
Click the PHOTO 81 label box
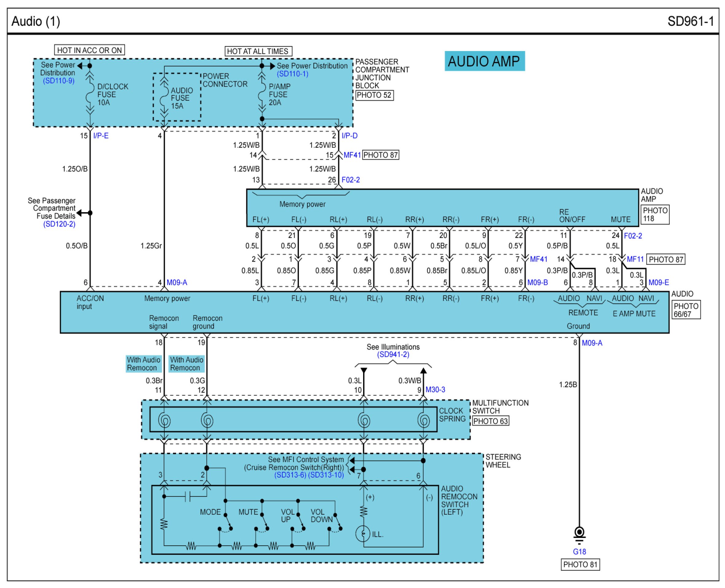(x=580, y=565)
